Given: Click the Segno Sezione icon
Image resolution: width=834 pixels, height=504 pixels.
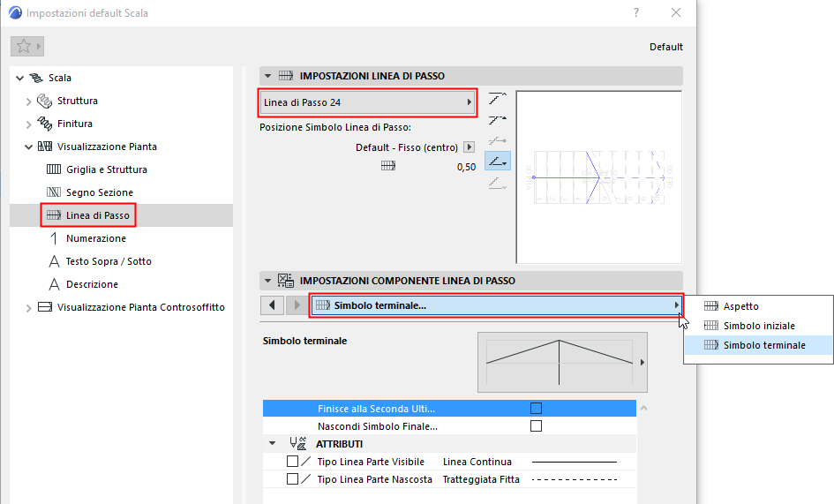Looking at the screenshot, I should click(x=54, y=192).
